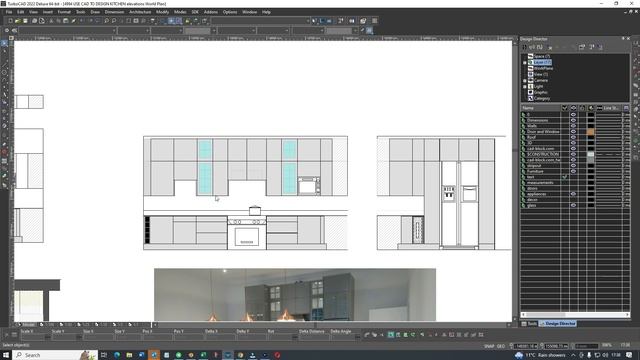
Task: Open the long dropdown in main toolbar
Action: coord(260,21)
